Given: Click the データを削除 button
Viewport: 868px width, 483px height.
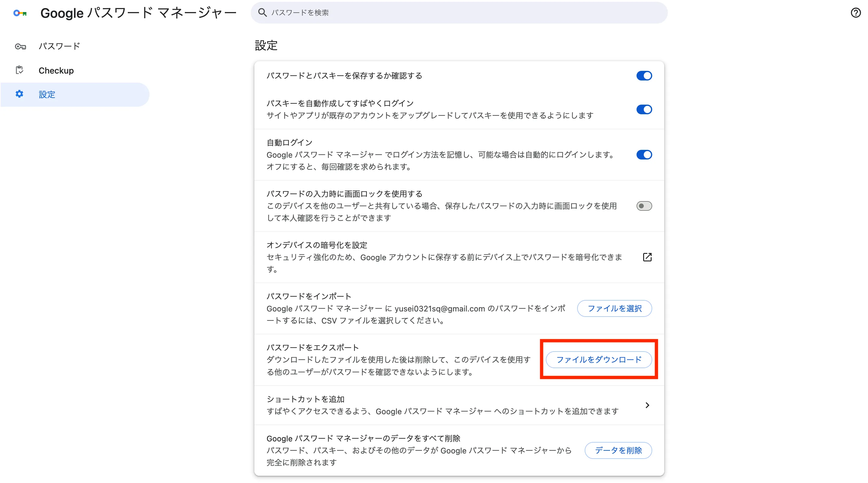Looking at the screenshot, I should click(x=618, y=450).
